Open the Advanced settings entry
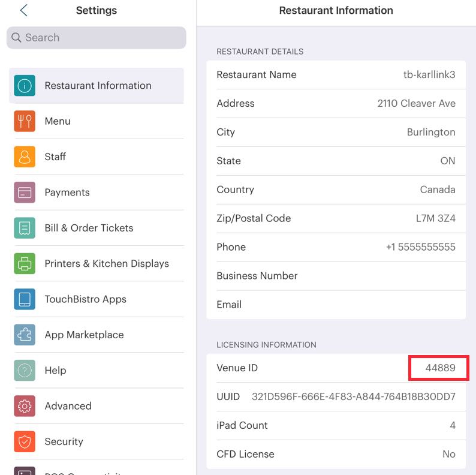Viewport: 476px width, 475px height. [x=97, y=406]
